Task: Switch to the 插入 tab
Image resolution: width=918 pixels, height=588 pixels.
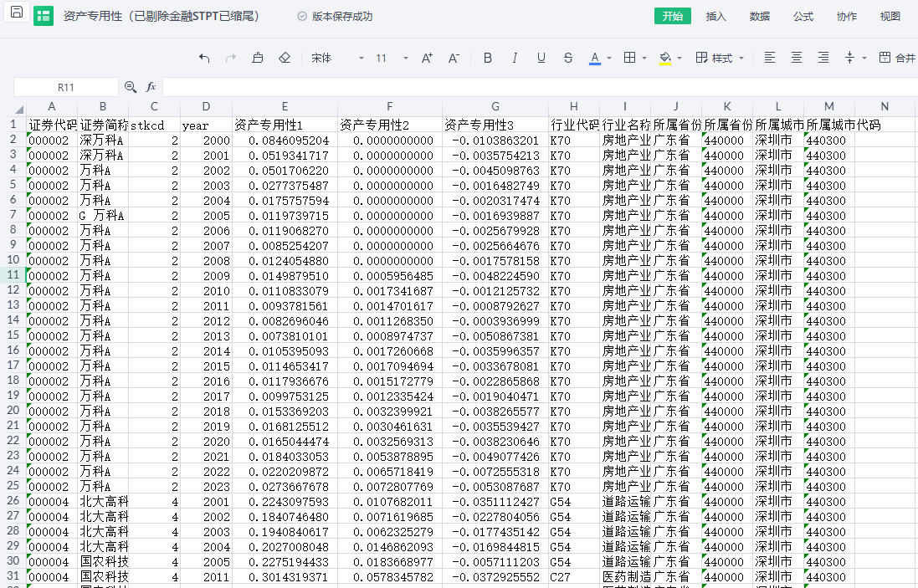Action: coord(716,17)
